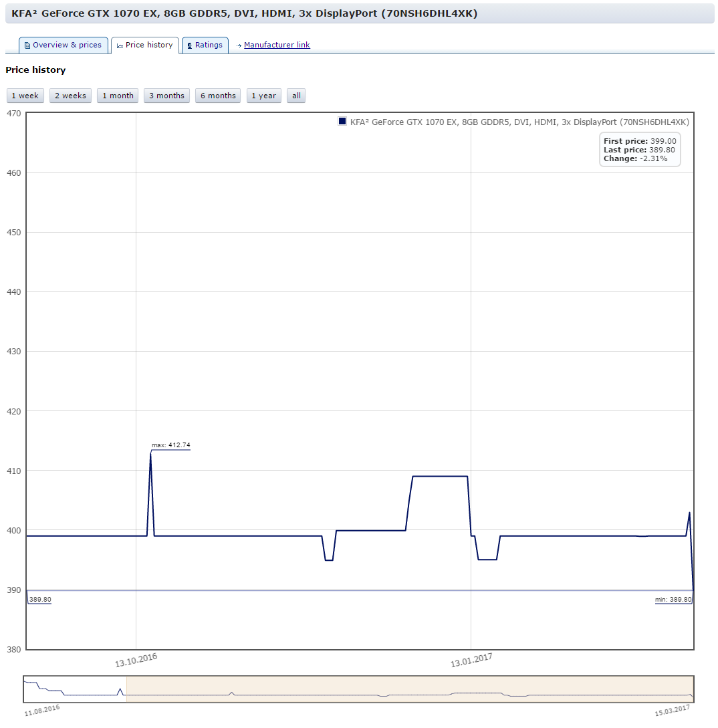Select the 6 months range
This screenshot has width=718, height=728.
(x=219, y=96)
